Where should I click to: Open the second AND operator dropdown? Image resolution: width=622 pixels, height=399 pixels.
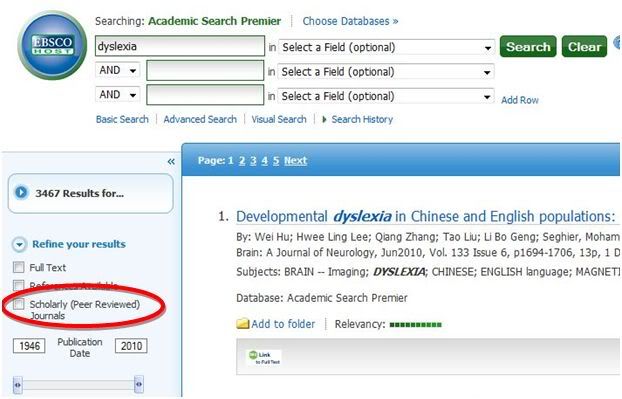pos(118,95)
